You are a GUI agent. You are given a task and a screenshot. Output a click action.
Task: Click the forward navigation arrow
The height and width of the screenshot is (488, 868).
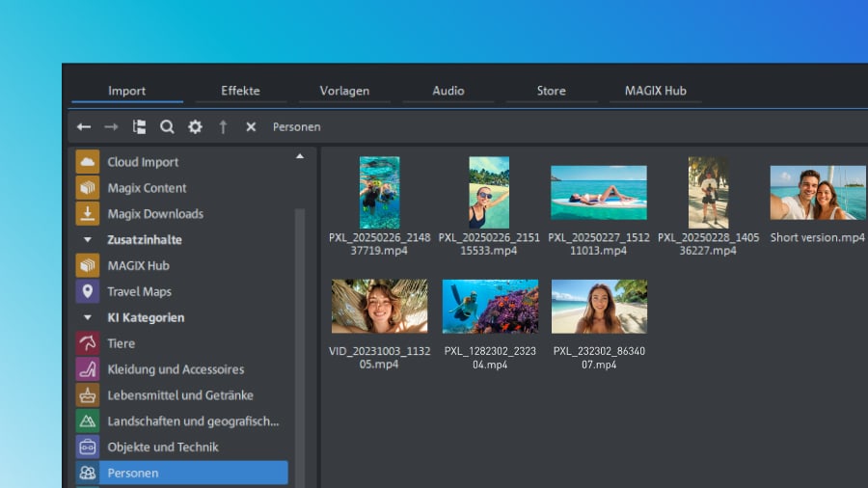tap(111, 127)
